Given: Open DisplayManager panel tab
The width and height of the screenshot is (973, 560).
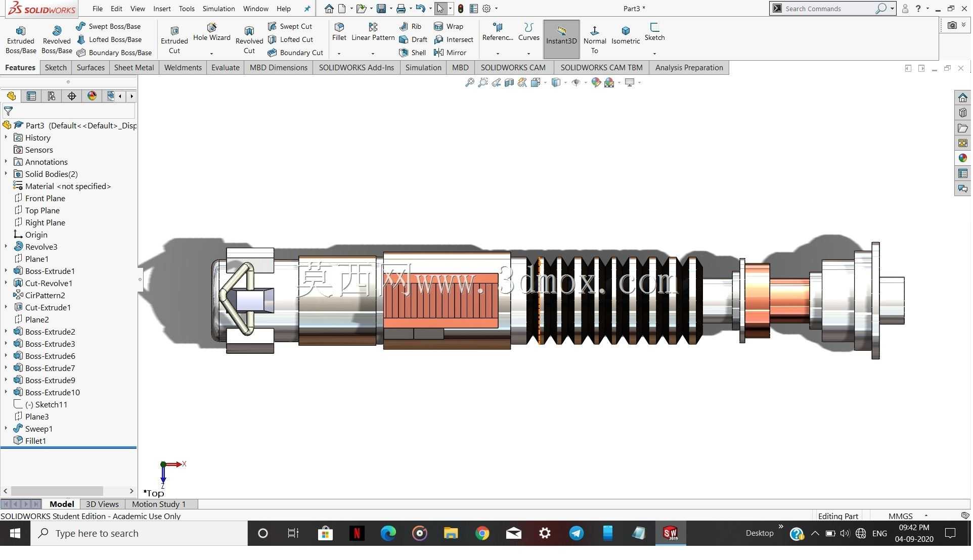Looking at the screenshot, I should 92,96.
